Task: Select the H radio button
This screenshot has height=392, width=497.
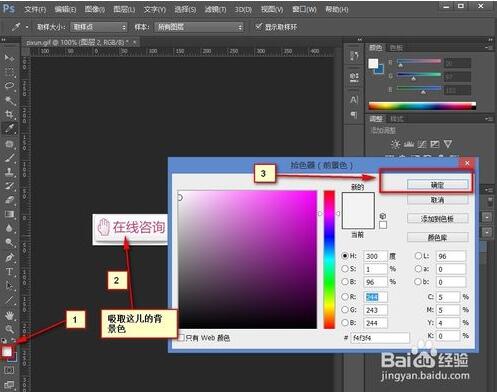Action: click(x=345, y=256)
